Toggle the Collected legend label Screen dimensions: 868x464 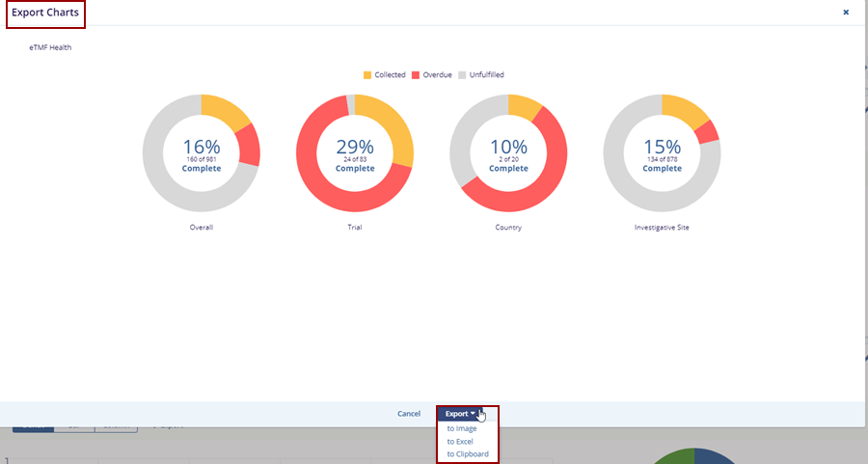pos(390,75)
